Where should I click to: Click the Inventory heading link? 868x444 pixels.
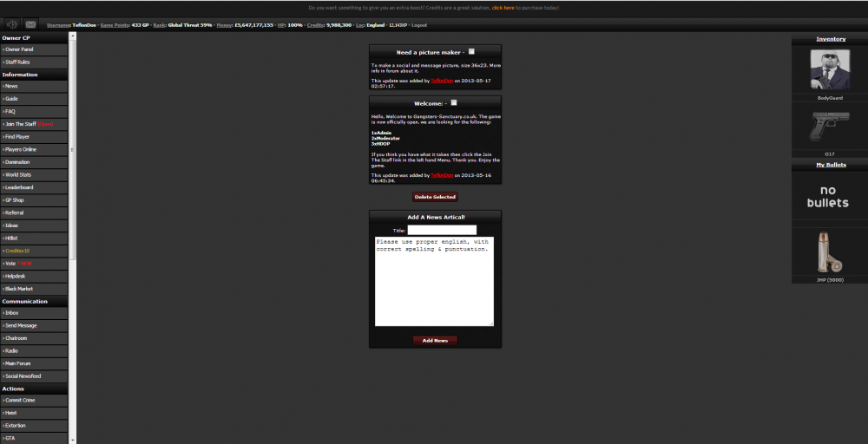830,39
